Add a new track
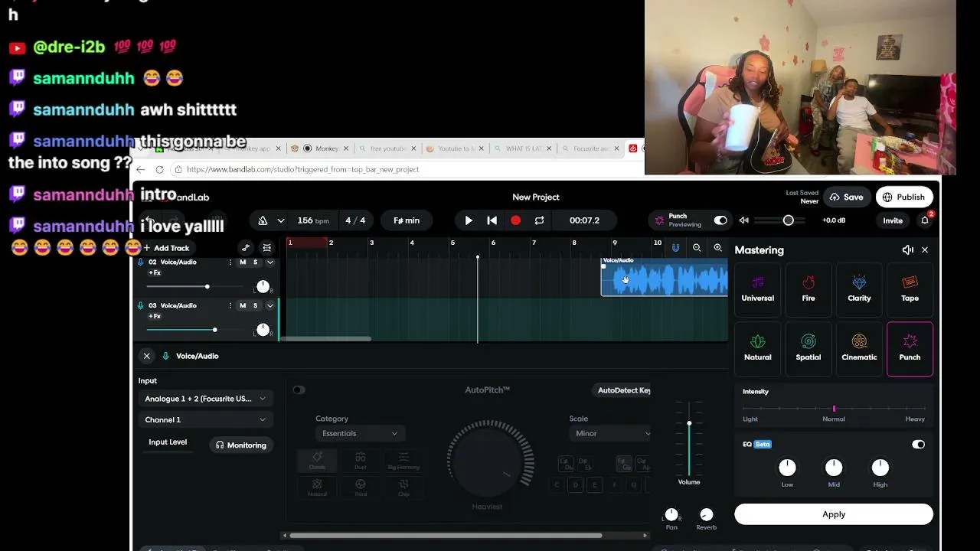Screen dimensions: 980x551 click(x=166, y=248)
